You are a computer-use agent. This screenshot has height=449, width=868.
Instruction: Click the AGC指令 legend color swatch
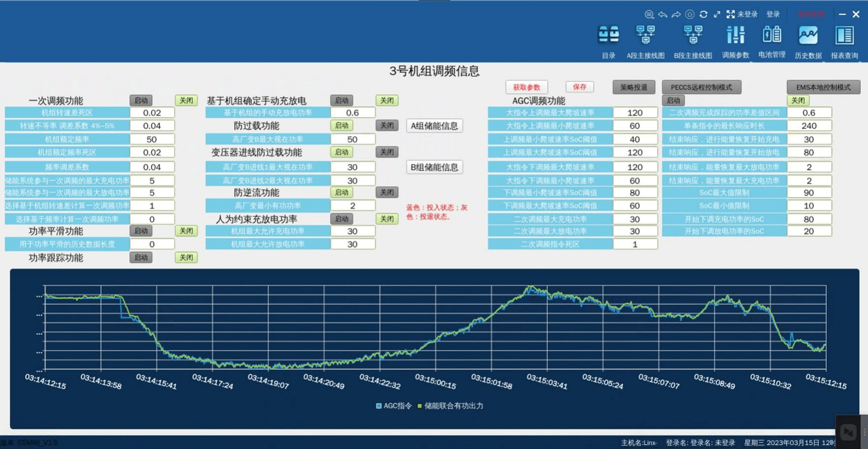[x=379, y=406]
